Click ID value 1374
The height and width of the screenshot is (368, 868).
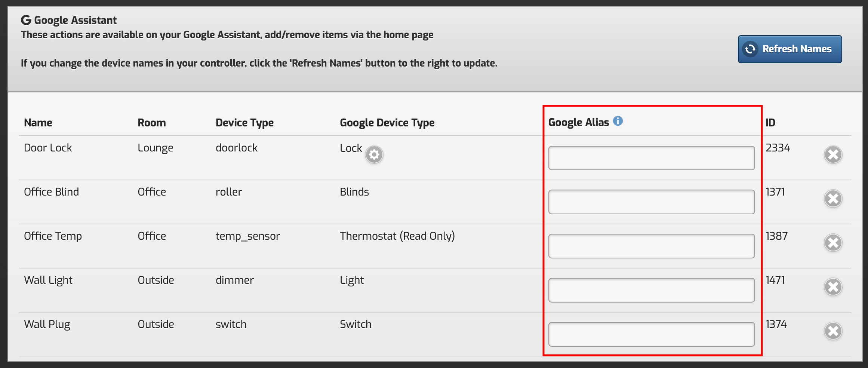[776, 324]
